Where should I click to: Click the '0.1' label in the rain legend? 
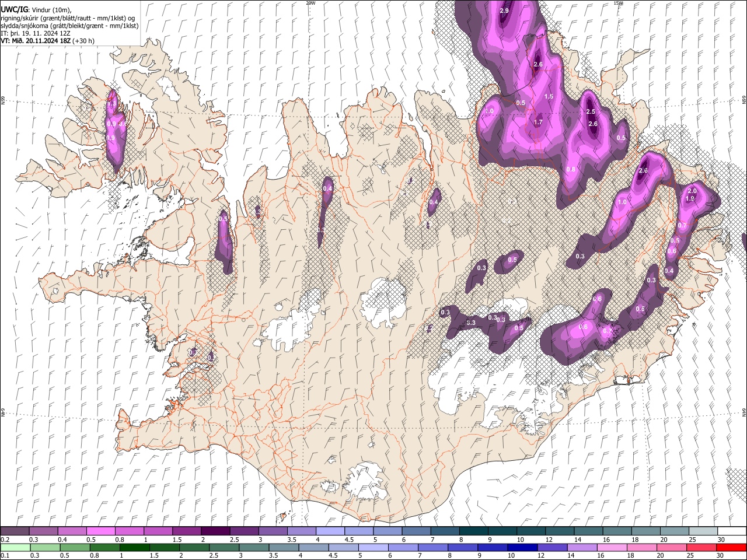coord(5,555)
